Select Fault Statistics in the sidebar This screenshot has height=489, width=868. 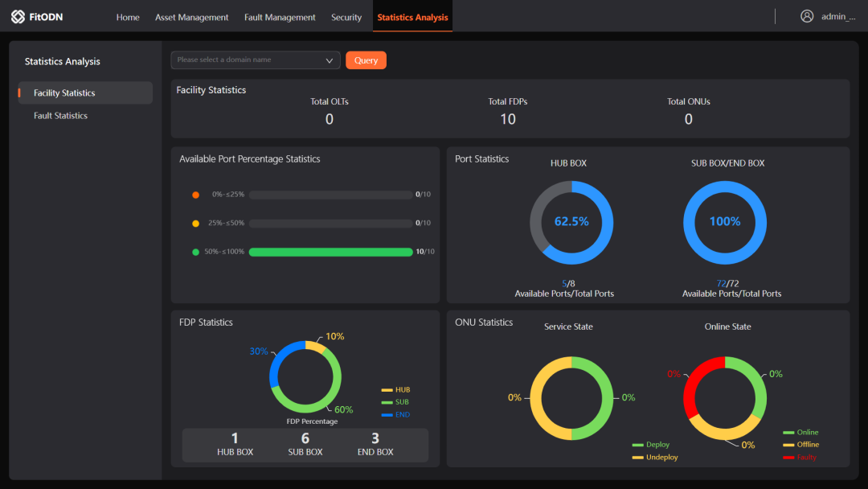pos(60,116)
